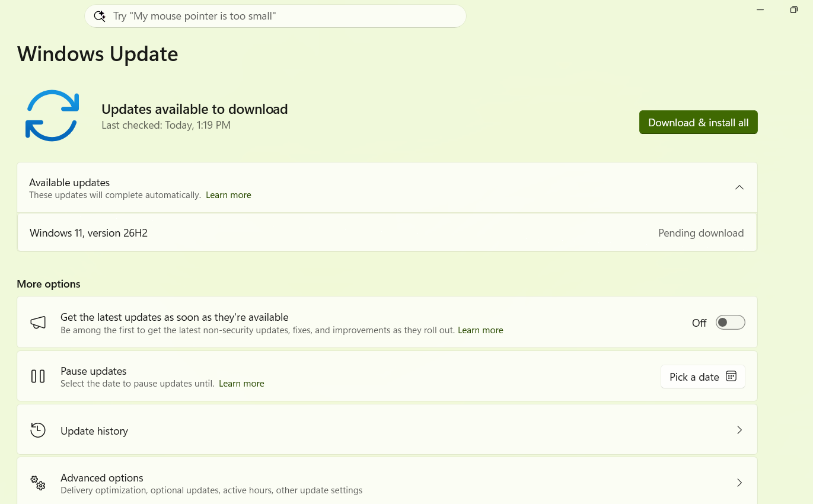Open Learn more link for latest updates
Image resolution: width=813 pixels, height=504 pixels.
coord(480,330)
